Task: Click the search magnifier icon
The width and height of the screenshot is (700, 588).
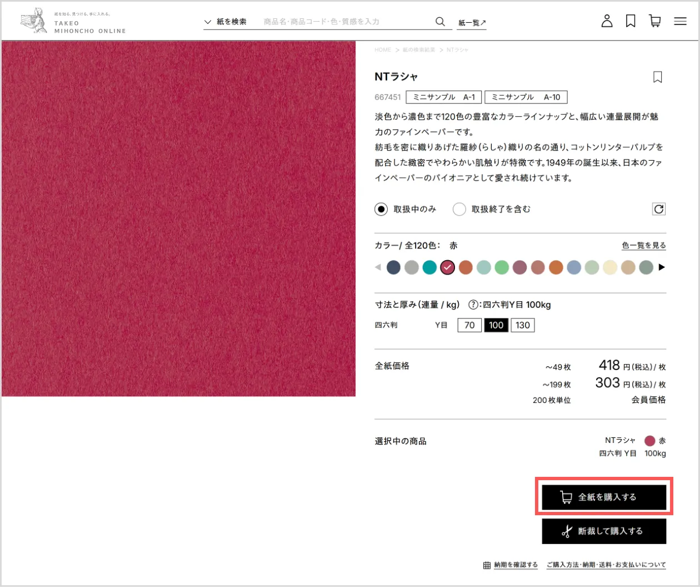Action: pyautogui.click(x=440, y=22)
